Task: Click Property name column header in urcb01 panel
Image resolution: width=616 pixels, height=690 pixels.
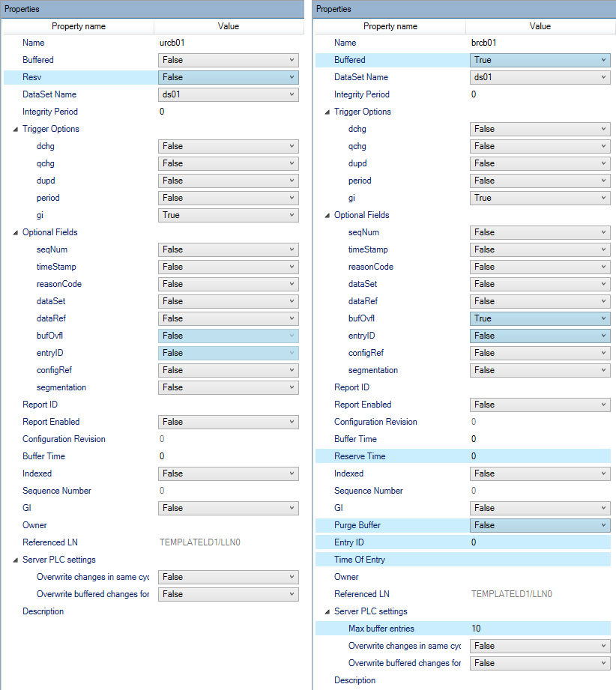Action: tap(78, 26)
